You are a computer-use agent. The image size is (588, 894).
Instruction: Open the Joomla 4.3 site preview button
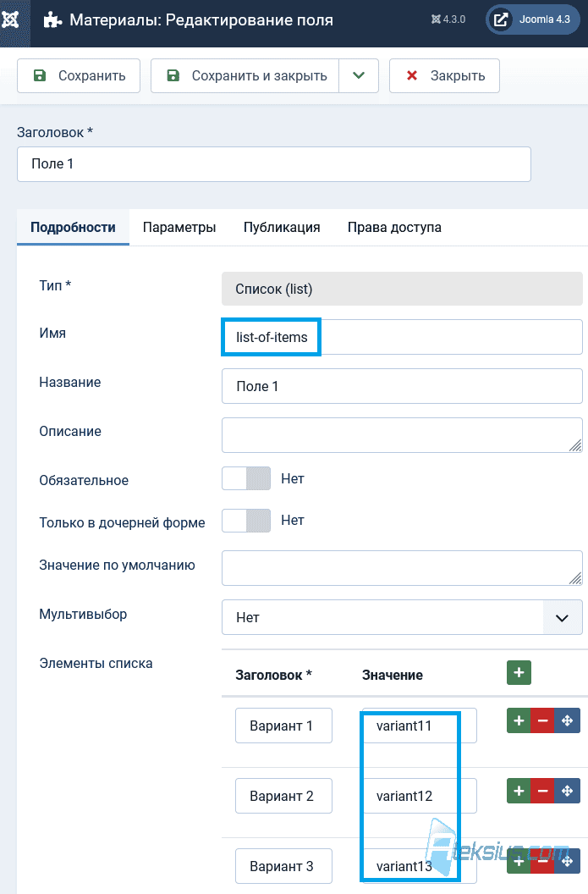pos(533,19)
